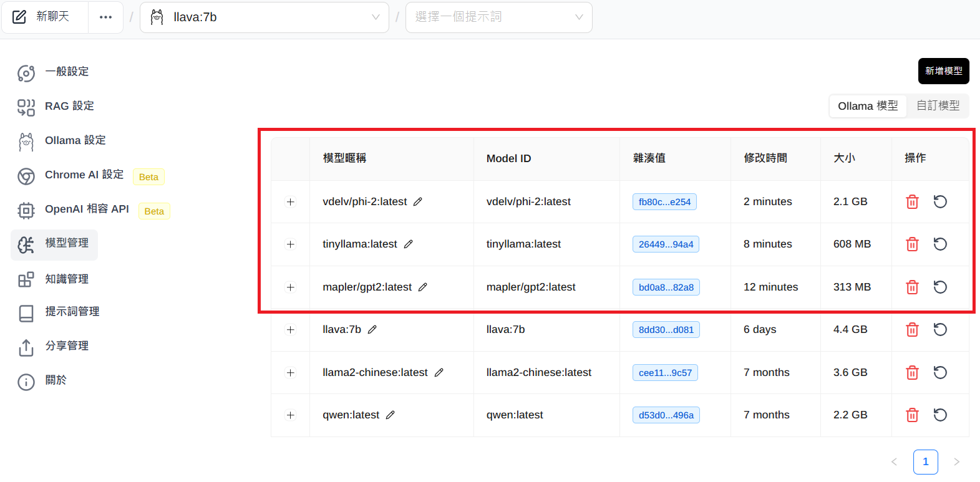Screen dimensions: 980x482
Task: Delete the vdelv/phi-2:latest model
Action: [x=912, y=201]
